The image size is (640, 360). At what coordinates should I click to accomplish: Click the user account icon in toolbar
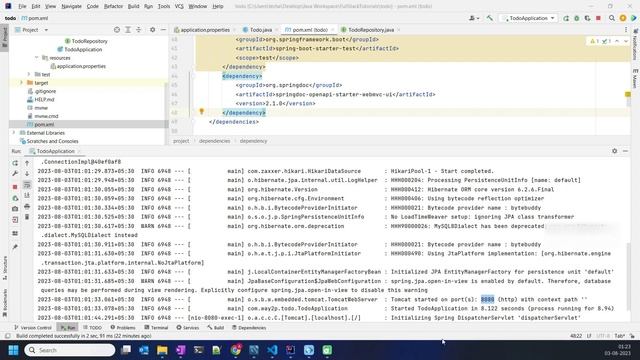click(x=473, y=18)
